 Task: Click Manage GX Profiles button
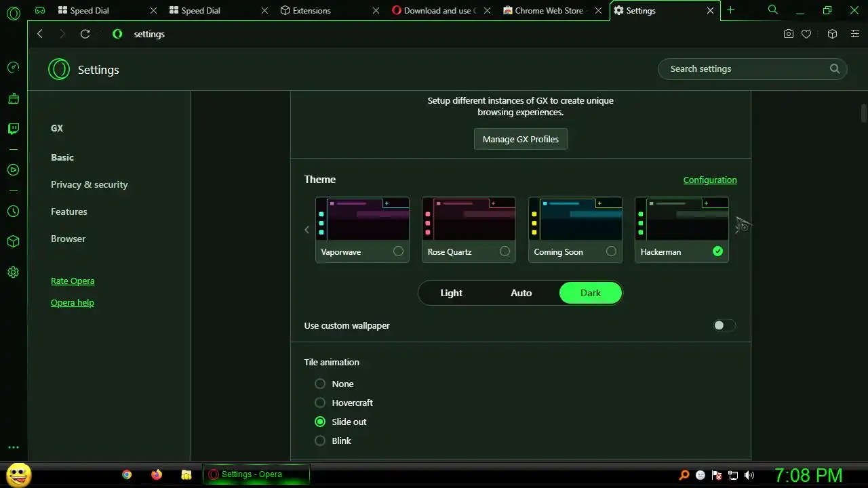point(521,139)
